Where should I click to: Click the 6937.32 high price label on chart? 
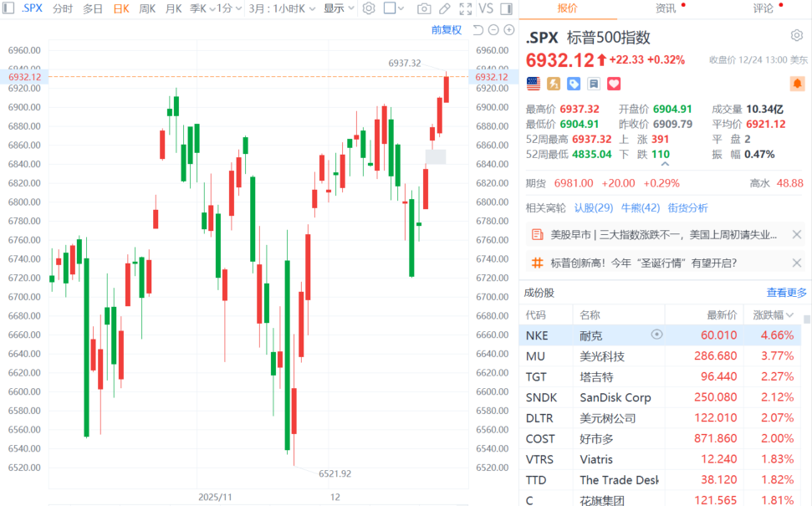tap(405, 64)
